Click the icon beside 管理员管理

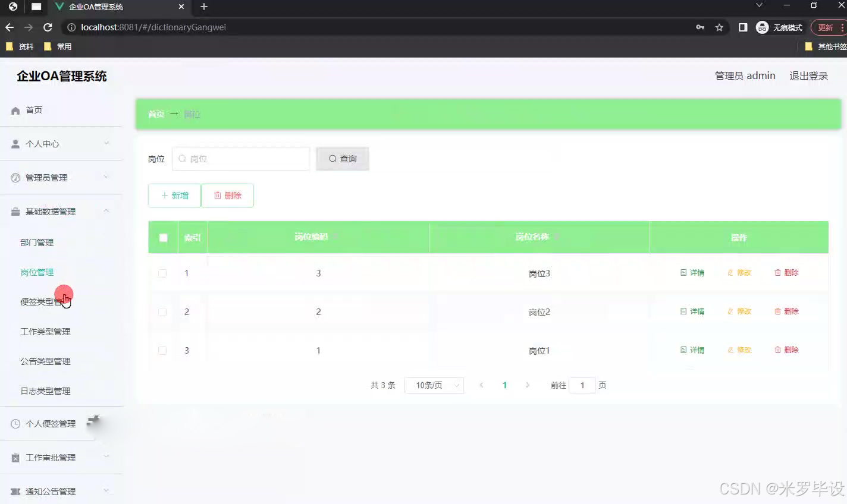tap(15, 178)
